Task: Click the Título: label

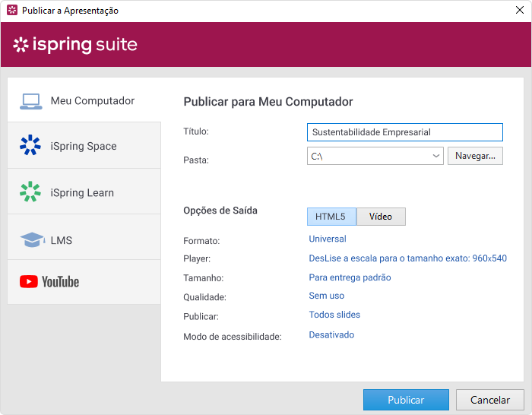Action: (x=196, y=131)
